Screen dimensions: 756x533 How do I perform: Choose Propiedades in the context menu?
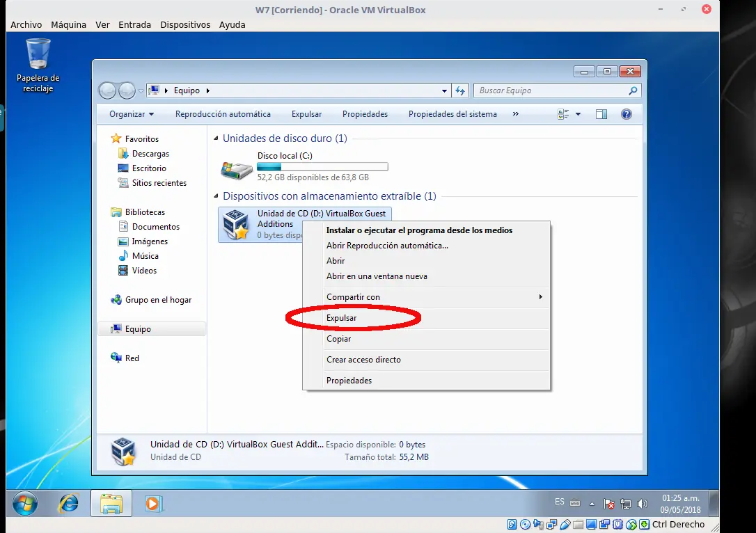pyautogui.click(x=426, y=381)
